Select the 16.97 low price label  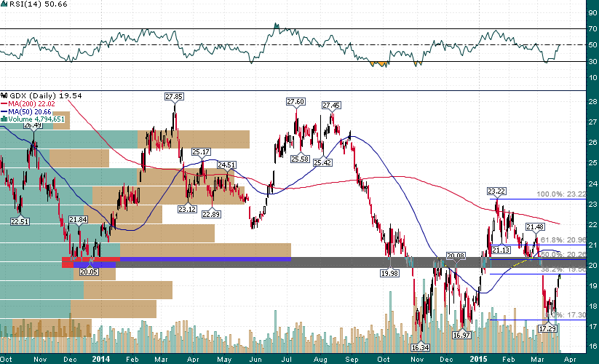462,336
